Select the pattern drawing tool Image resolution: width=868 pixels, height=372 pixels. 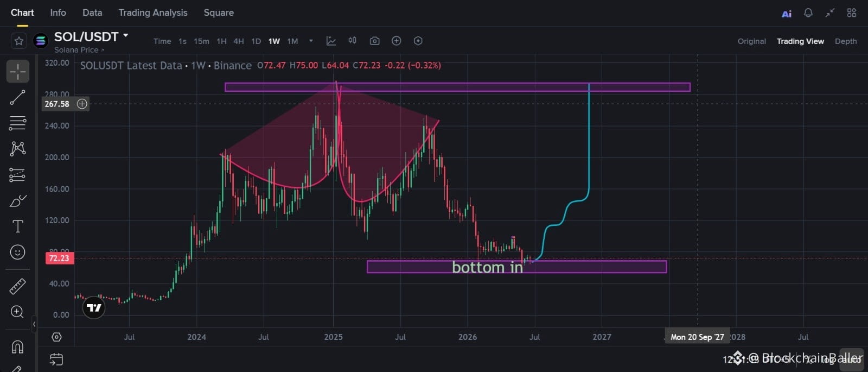(x=17, y=148)
